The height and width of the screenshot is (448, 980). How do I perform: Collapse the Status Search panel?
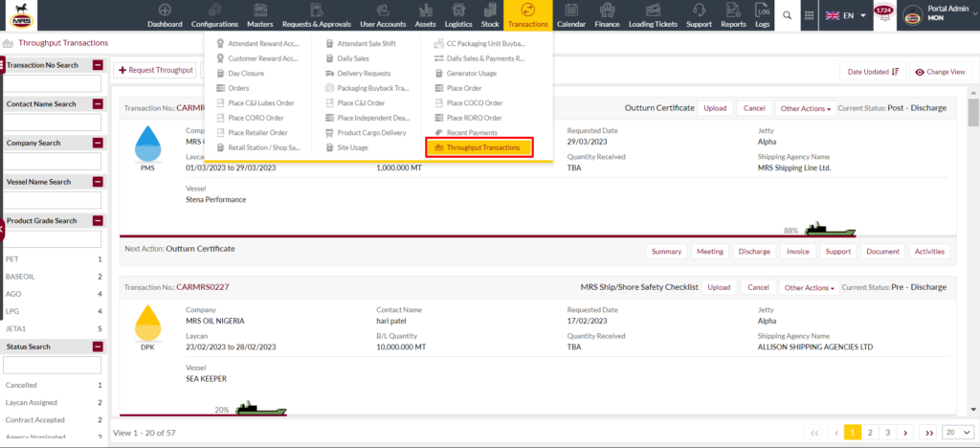point(98,347)
